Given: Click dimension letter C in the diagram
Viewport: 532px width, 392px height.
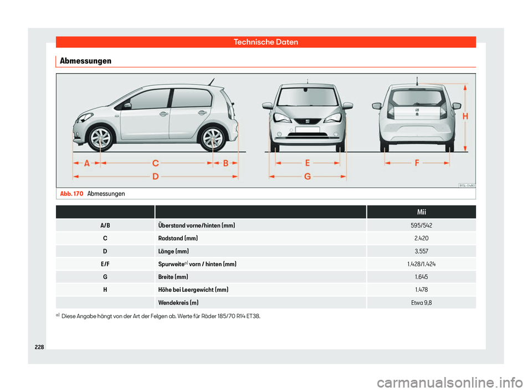Looking at the screenshot, I should [156, 163].
